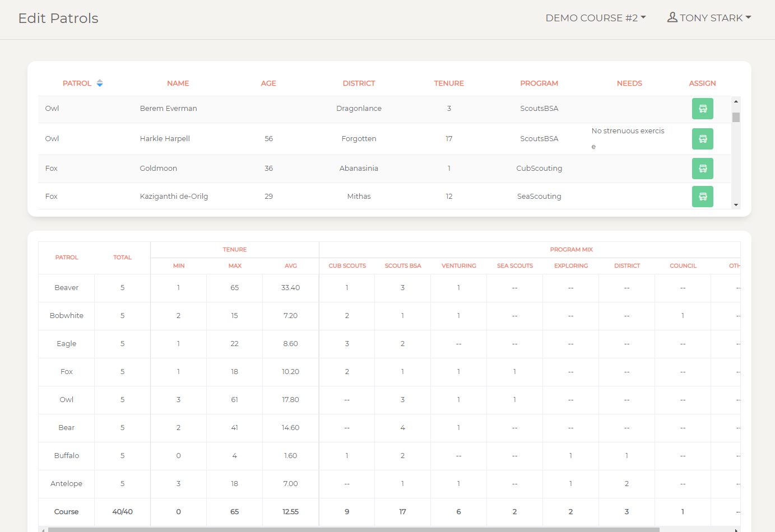Click the 'No strenuous exercise' needs text
The image size is (775, 532).
(628, 139)
